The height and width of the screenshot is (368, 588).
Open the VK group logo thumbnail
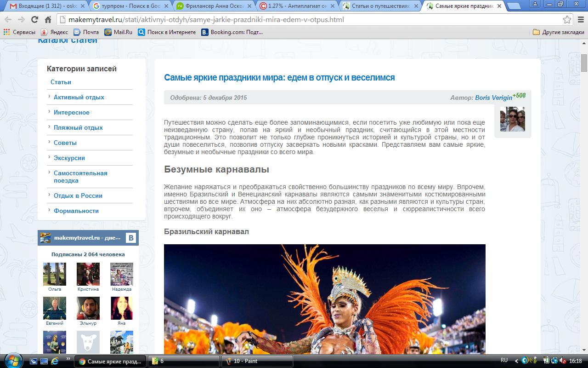pos(45,238)
